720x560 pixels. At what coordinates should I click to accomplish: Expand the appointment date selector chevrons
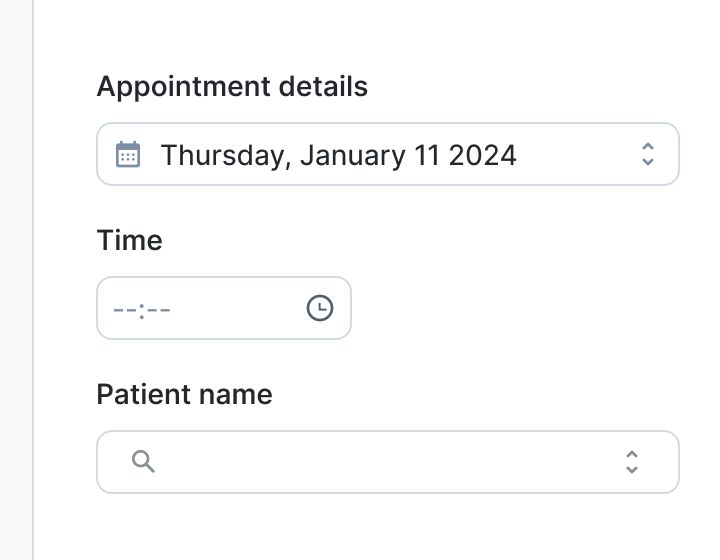(x=647, y=155)
